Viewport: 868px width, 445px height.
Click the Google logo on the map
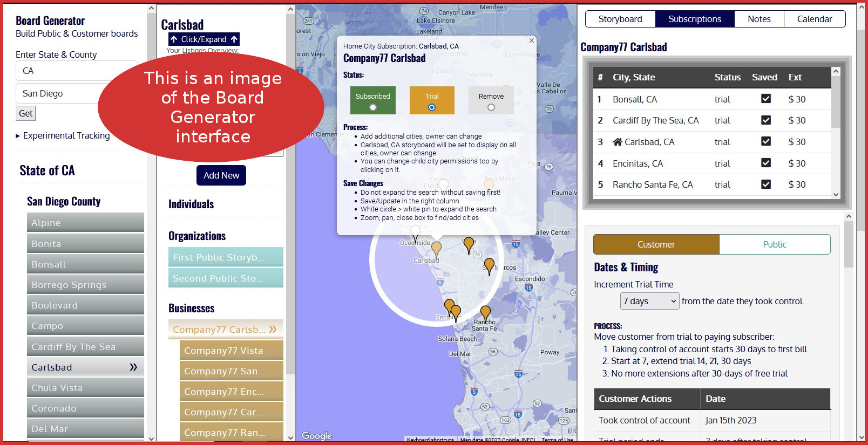(x=317, y=436)
